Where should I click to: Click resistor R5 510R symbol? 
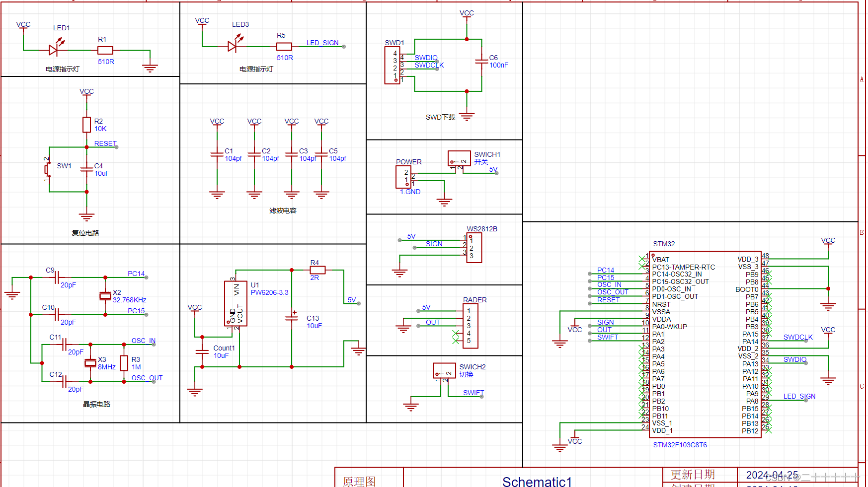284,46
